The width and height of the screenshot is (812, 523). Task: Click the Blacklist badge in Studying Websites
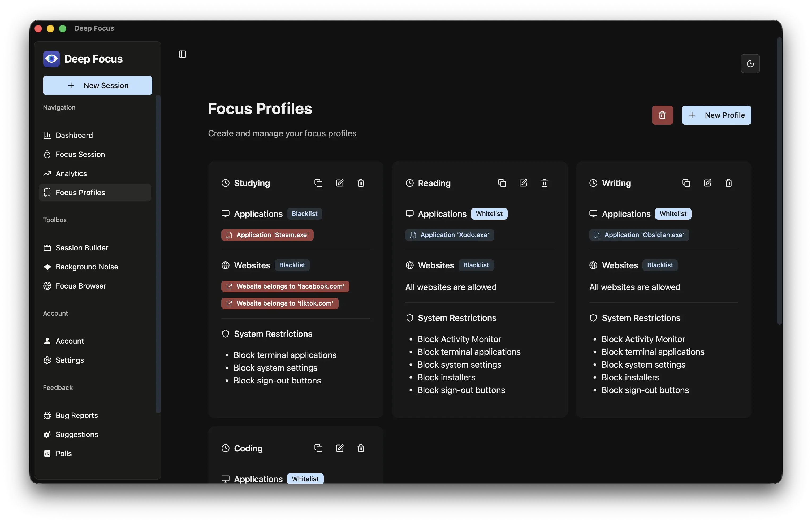(x=292, y=265)
